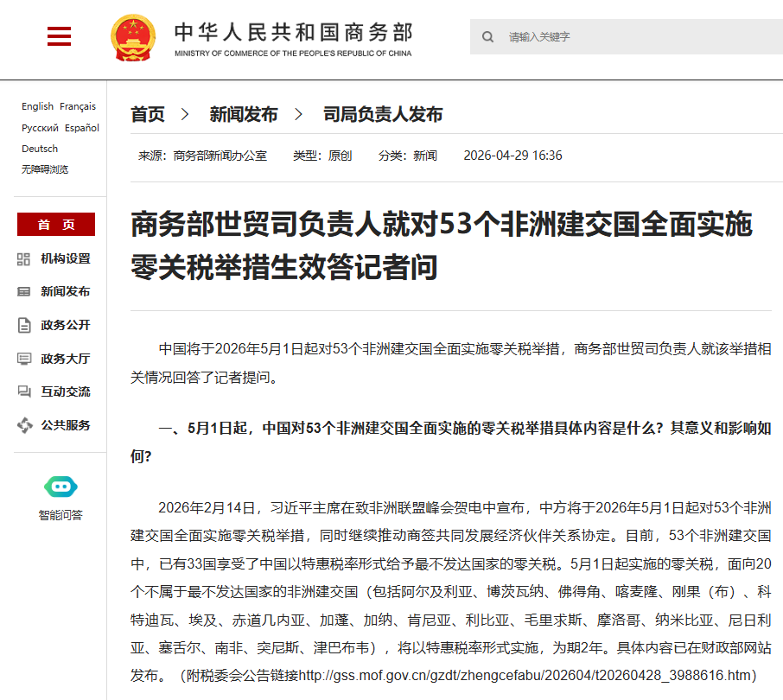
Task: Click the national emblem logo
Action: click(133, 37)
